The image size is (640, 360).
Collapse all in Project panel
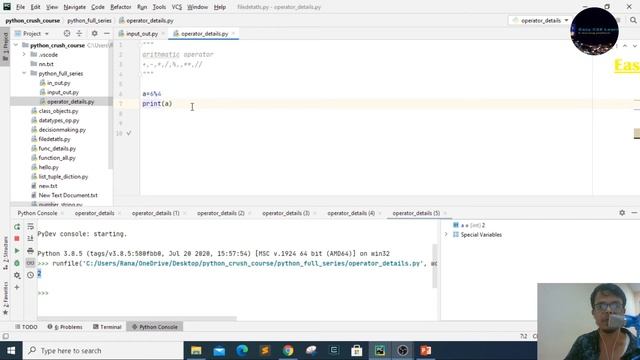pos(79,33)
